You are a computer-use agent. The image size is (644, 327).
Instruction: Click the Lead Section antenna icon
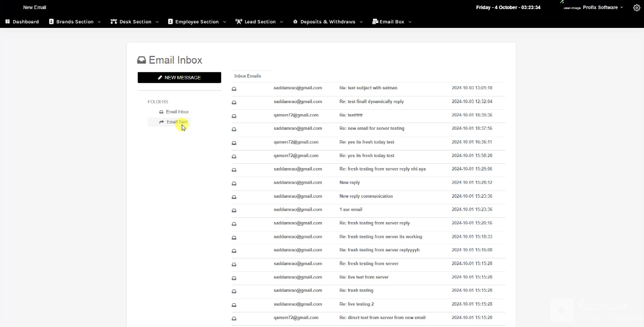tap(239, 22)
